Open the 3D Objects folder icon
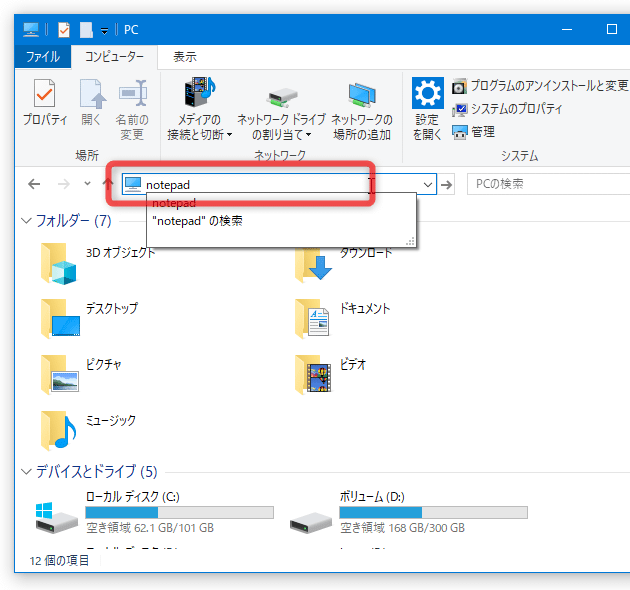 point(58,263)
